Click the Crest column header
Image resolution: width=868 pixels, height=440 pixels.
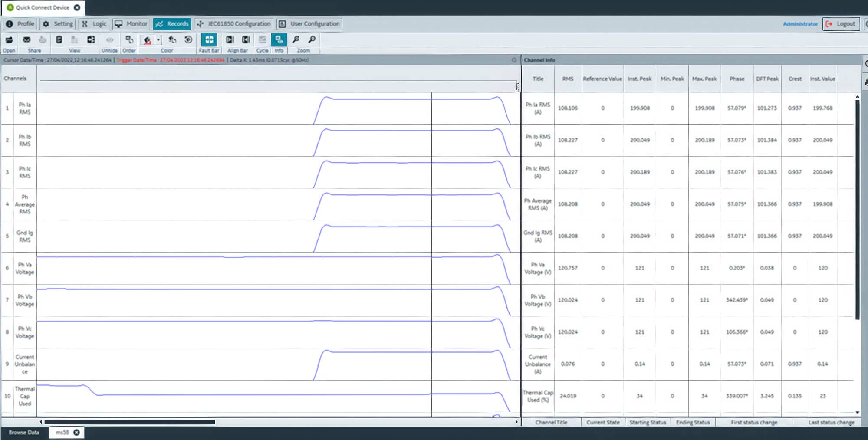point(795,79)
